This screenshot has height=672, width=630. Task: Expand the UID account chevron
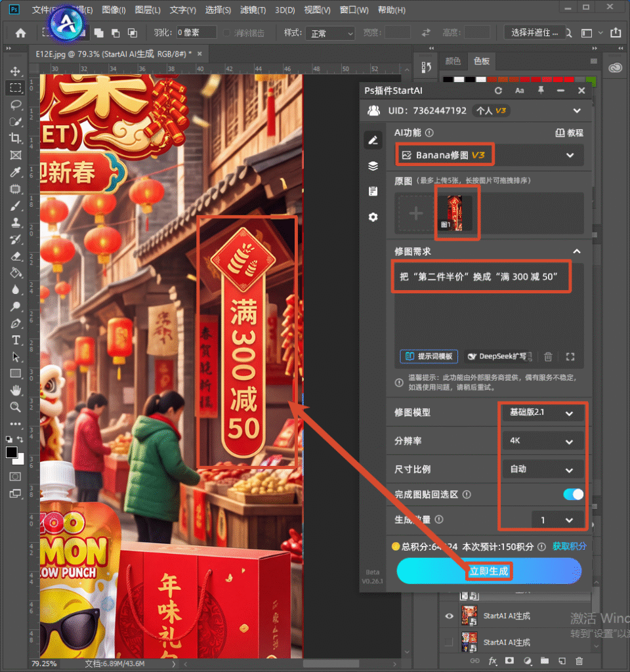click(577, 110)
